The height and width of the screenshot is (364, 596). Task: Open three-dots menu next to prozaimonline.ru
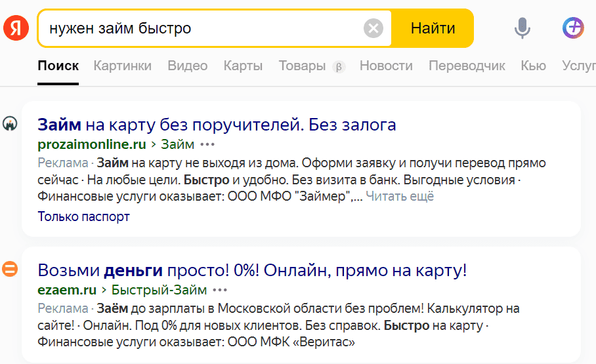point(207,144)
